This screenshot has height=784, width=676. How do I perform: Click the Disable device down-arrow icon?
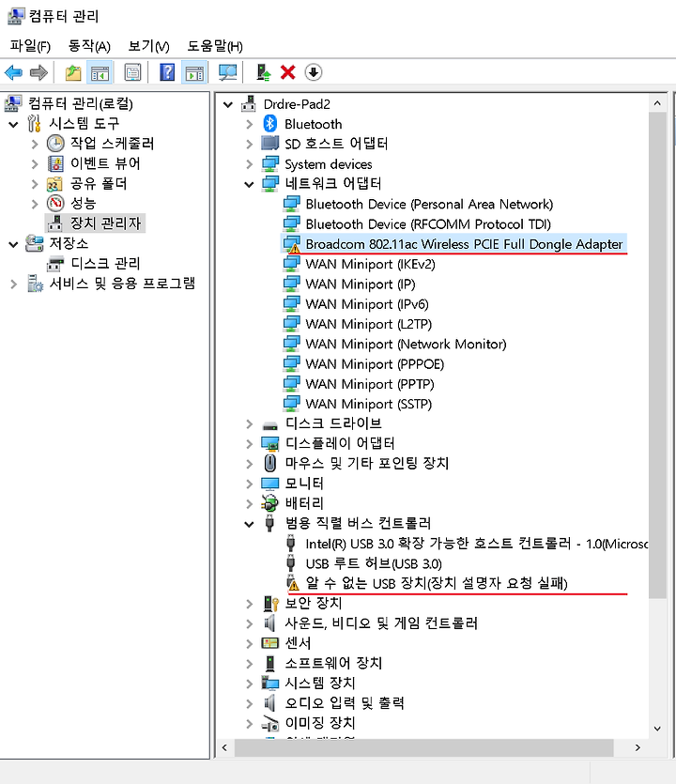pyautogui.click(x=314, y=72)
